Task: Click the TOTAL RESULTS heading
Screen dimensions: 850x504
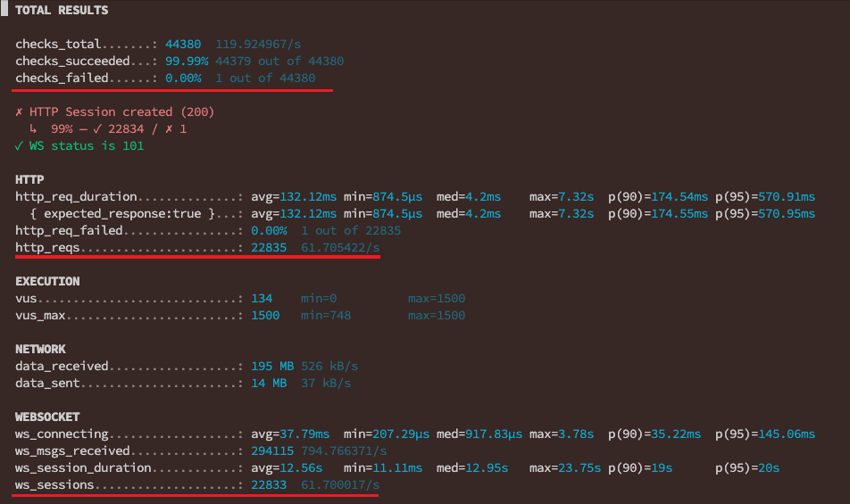Action: (x=62, y=11)
